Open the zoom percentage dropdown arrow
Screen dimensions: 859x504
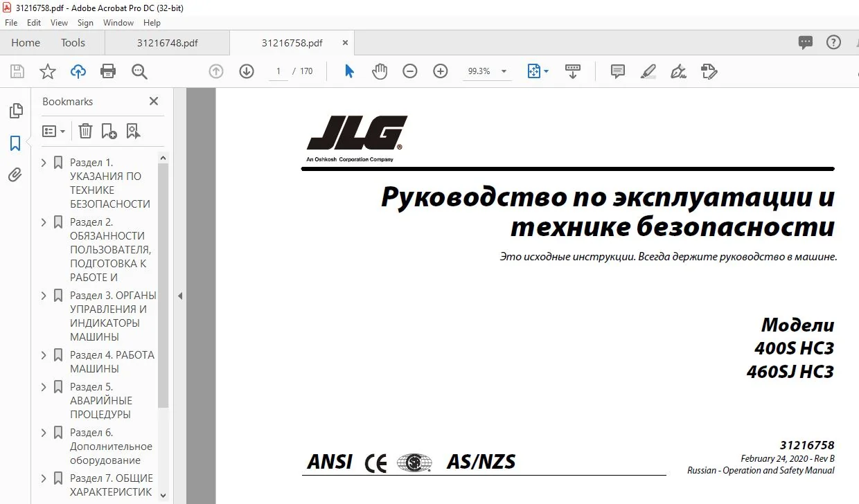(504, 71)
